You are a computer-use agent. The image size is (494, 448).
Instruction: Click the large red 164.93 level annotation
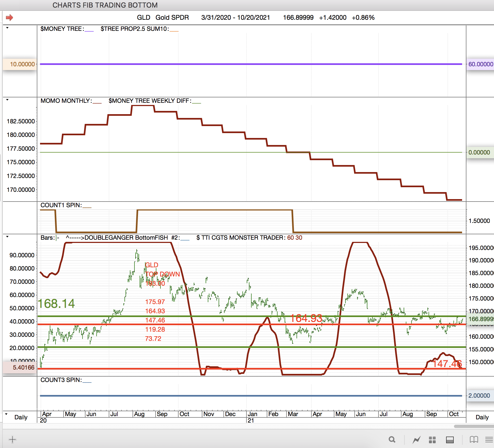click(x=306, y=318)
